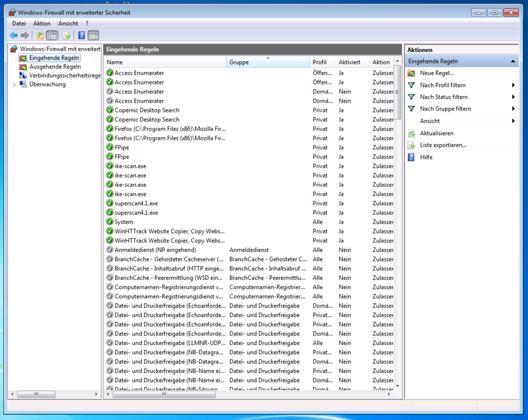Open the Ansicht menu in the menu bar

click(x=68, y=23)
